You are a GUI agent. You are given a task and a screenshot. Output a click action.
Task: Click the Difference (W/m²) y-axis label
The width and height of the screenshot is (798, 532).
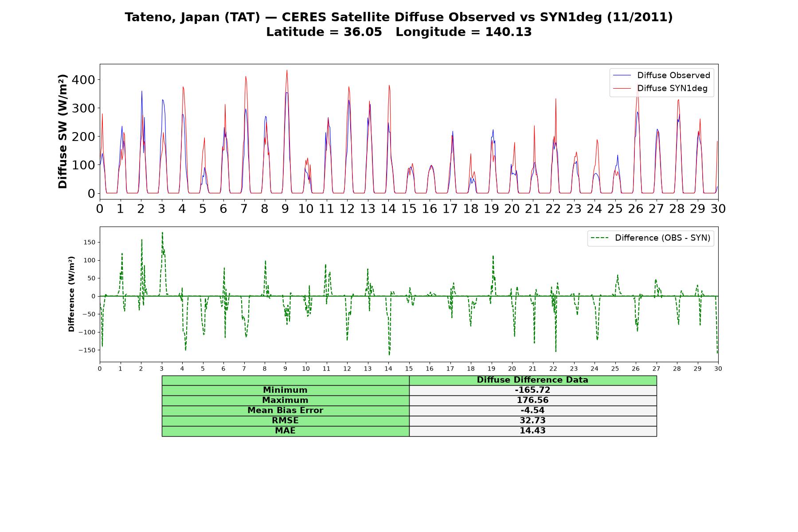[71, 294]
